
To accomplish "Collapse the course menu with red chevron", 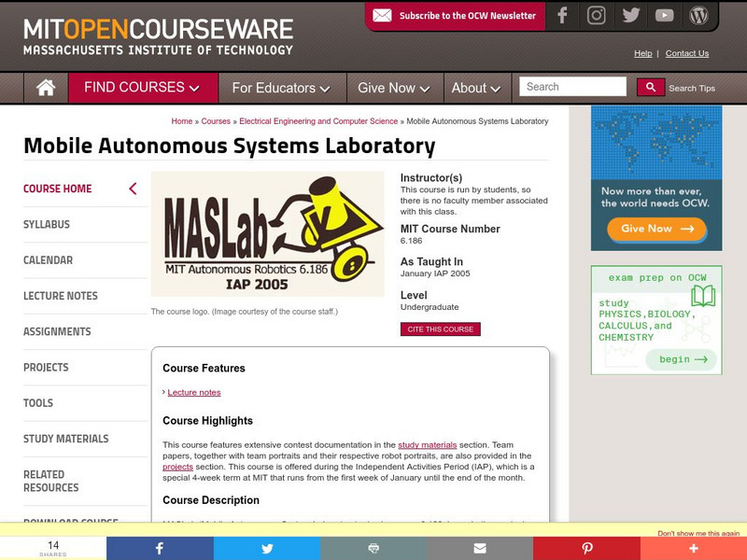I will tap(133, 189).
